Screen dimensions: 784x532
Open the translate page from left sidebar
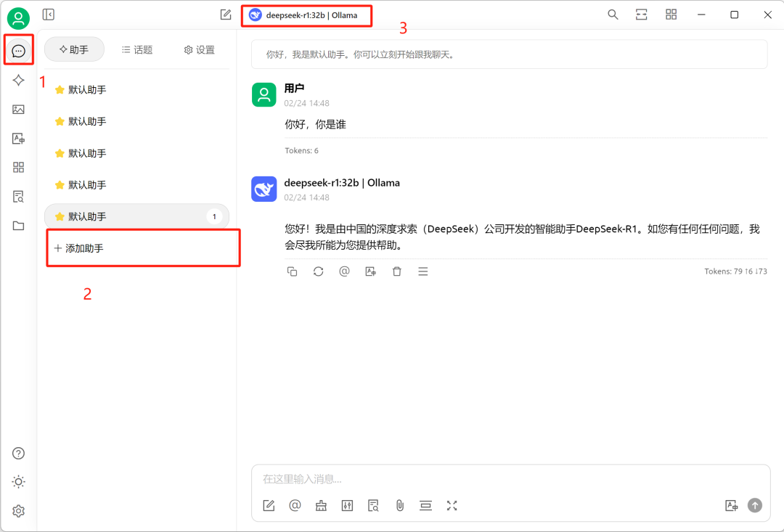pyautogui.click(x=18, y=139)
